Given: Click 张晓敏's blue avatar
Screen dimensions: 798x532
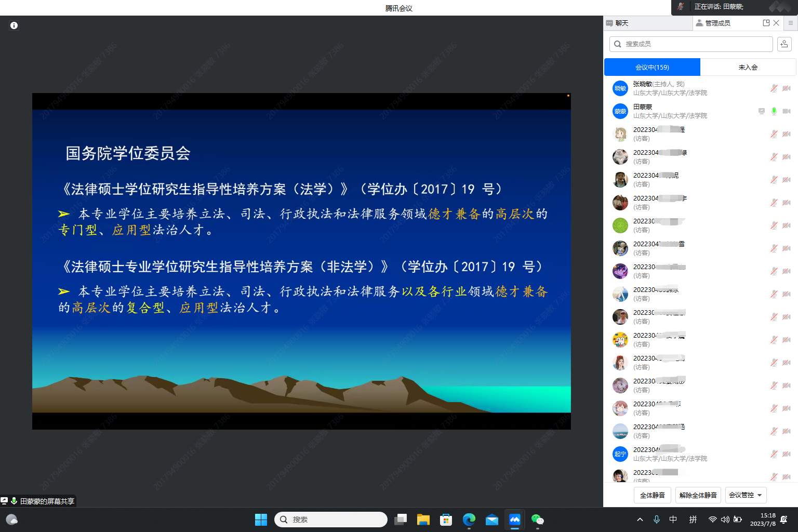Looking at the screenshot, I should click(x=620, y=88).
